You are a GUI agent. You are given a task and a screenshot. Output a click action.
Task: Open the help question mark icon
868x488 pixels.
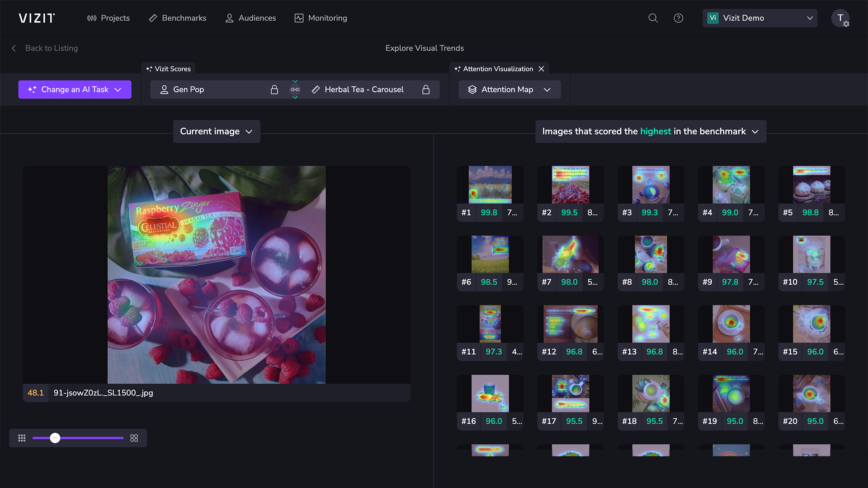(x=678, y=18)
